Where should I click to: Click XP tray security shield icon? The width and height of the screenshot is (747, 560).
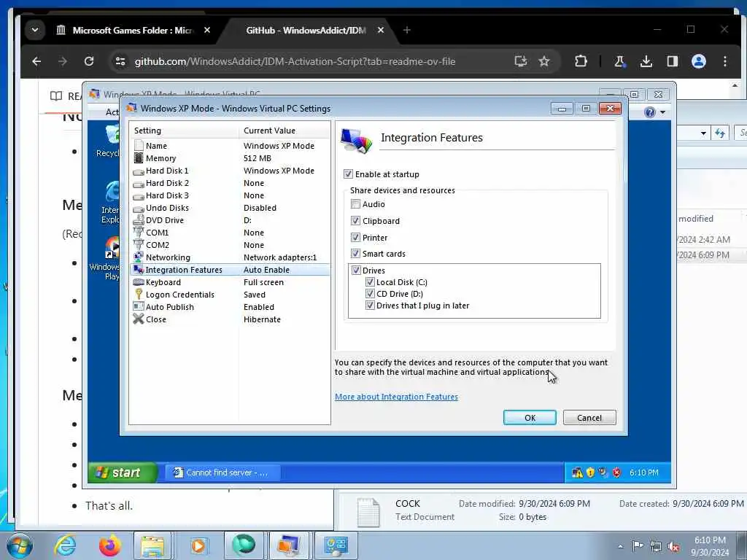tap(590, 472)
